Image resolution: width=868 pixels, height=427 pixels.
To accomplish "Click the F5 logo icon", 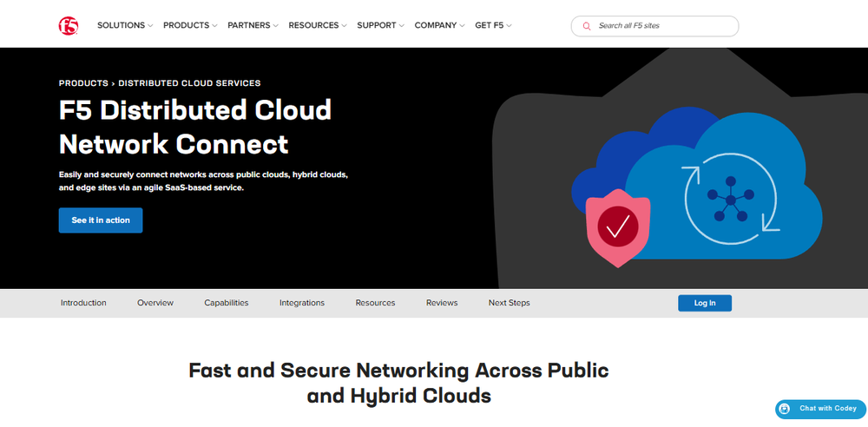I will coord(69,25).
